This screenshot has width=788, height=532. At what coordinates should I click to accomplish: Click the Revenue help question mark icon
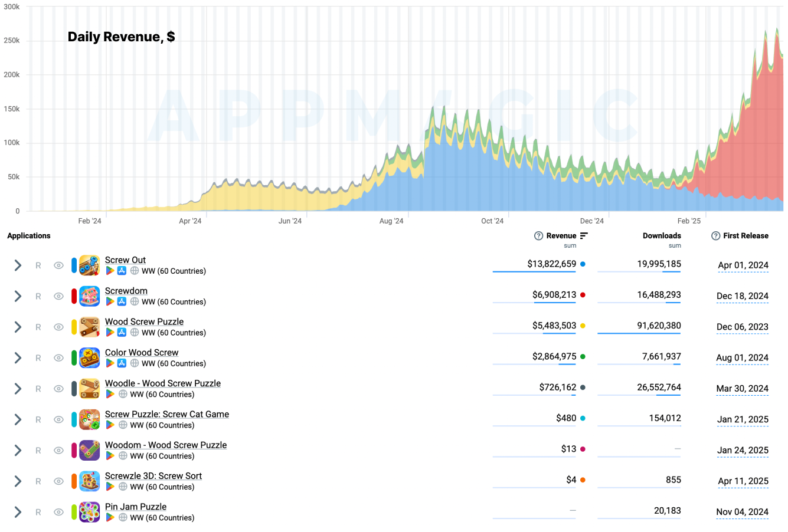[538, 236]
